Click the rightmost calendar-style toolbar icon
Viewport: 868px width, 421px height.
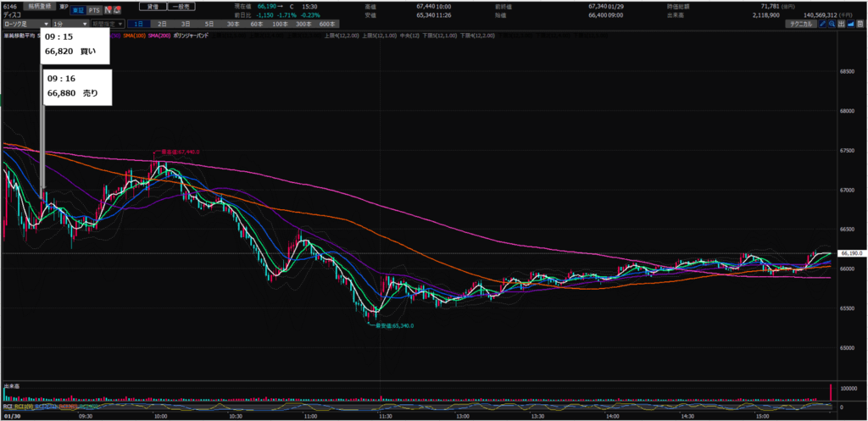pos(861,25)
